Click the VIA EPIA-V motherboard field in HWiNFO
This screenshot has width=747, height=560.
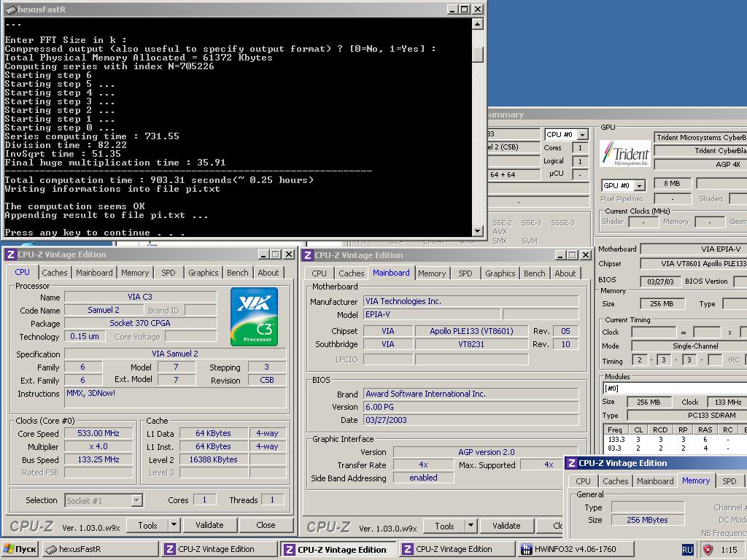pos(694,249)
